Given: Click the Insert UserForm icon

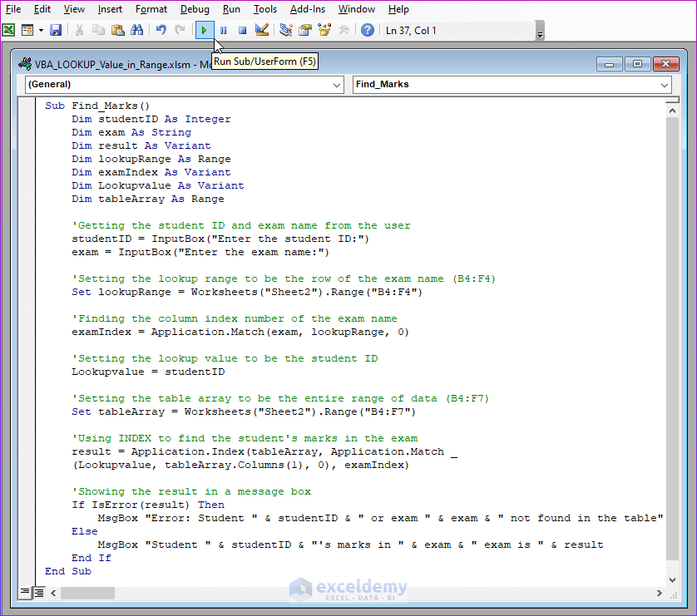Looking at the screenshot, I should 27,30.
